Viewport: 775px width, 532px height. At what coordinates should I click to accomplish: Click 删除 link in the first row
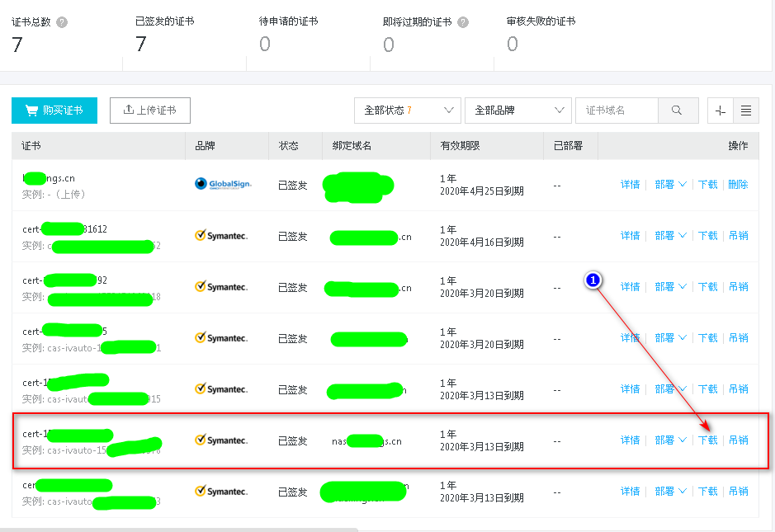tap(738, 184)
